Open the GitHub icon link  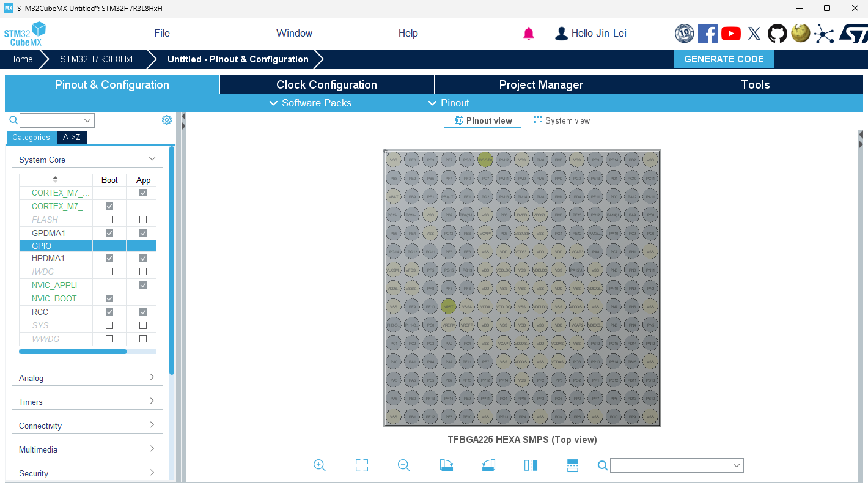tap(778, 34)
